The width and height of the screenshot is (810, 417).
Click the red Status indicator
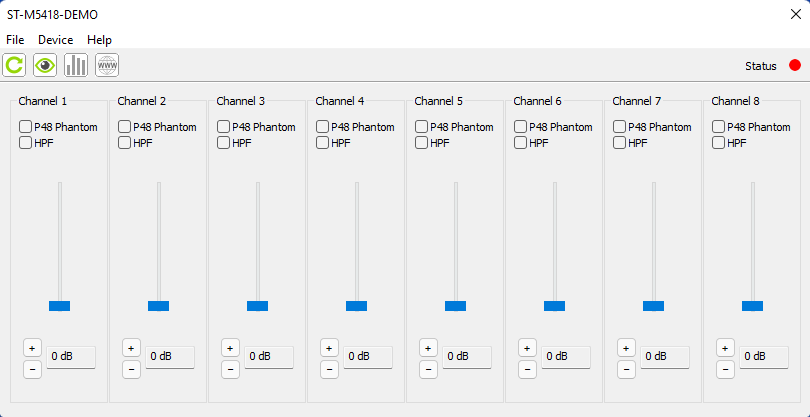795,66
